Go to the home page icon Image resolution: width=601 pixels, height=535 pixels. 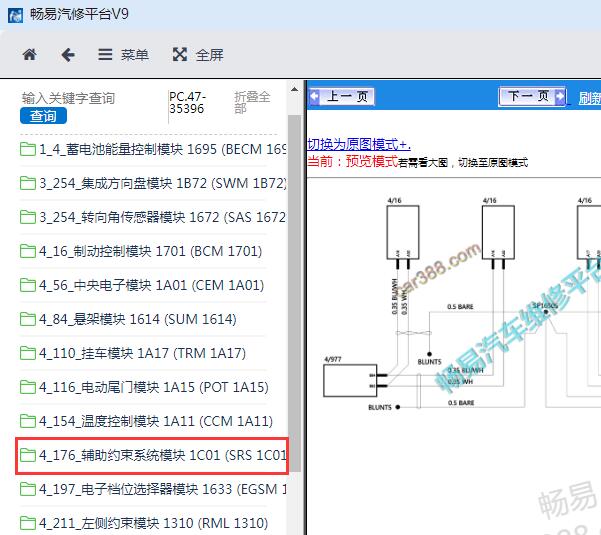[x=30, y=55]
